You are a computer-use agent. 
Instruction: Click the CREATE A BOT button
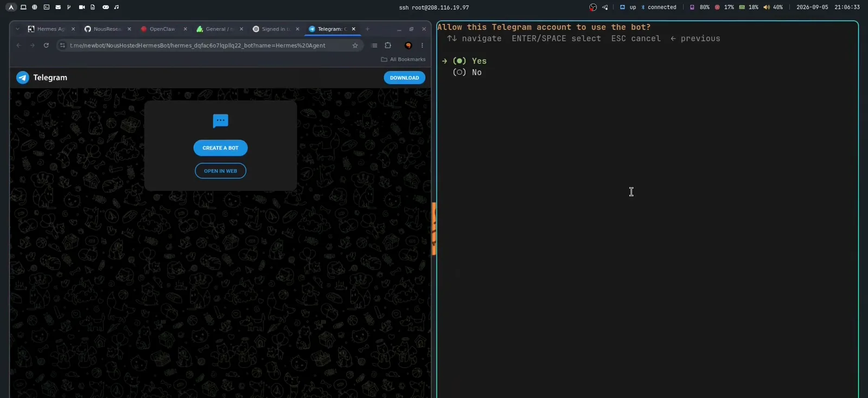point(220,147)
